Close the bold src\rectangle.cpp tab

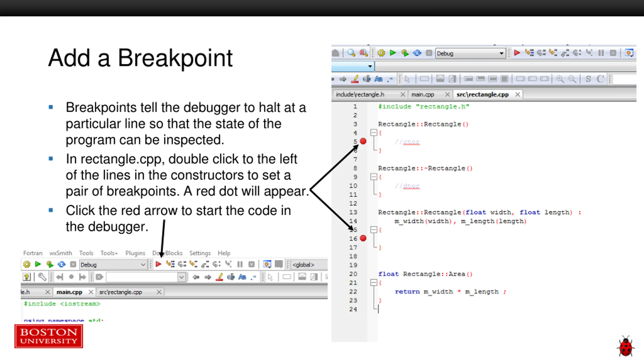tap(517, 94)
